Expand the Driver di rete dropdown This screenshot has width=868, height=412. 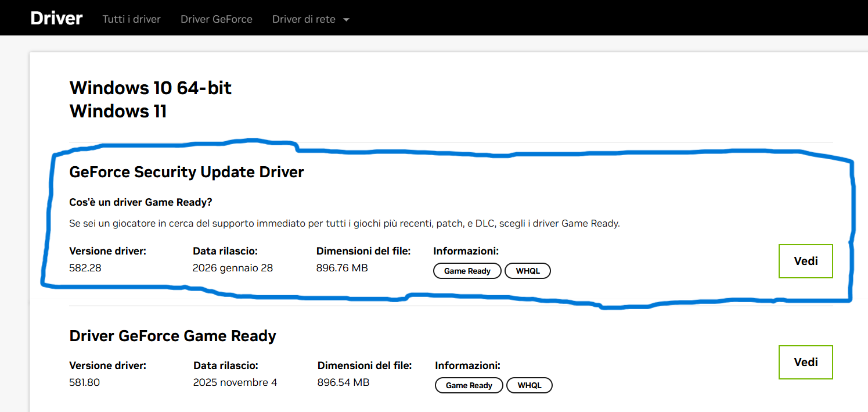(x=311, y=19)
